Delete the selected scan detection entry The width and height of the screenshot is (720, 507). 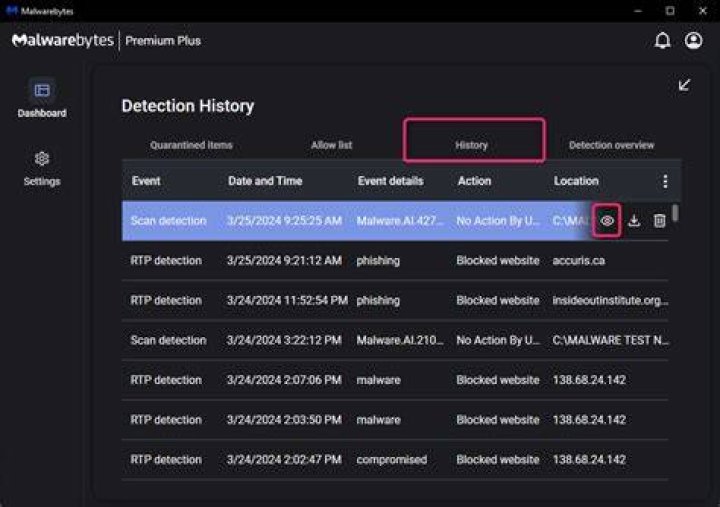tap(659, 221)
